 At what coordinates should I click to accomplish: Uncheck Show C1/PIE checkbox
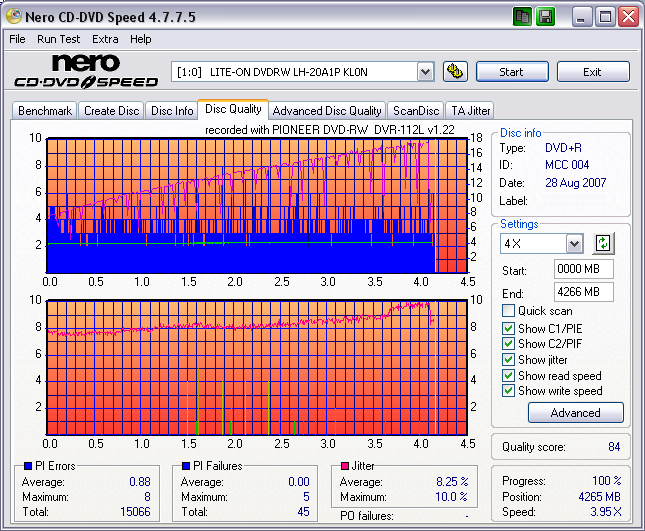(509, 327)
